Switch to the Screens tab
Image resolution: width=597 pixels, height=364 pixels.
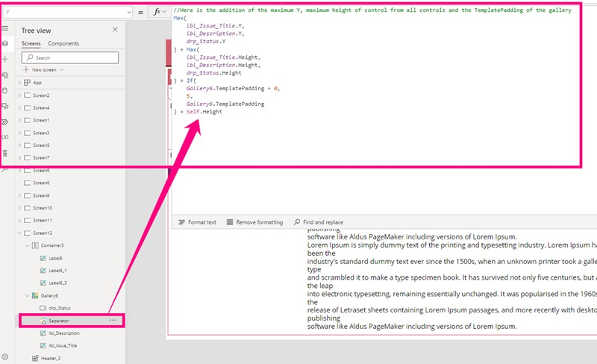(x=31, y=43)
